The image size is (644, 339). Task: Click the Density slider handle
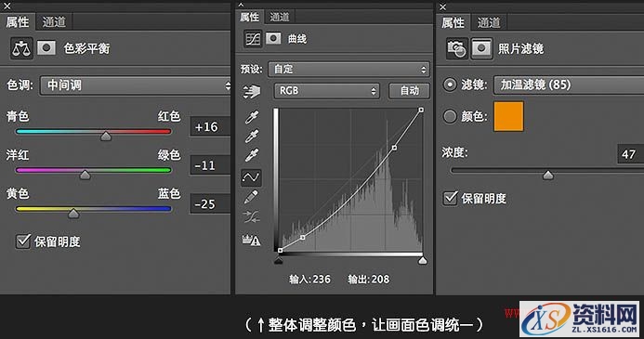[548, 175]
